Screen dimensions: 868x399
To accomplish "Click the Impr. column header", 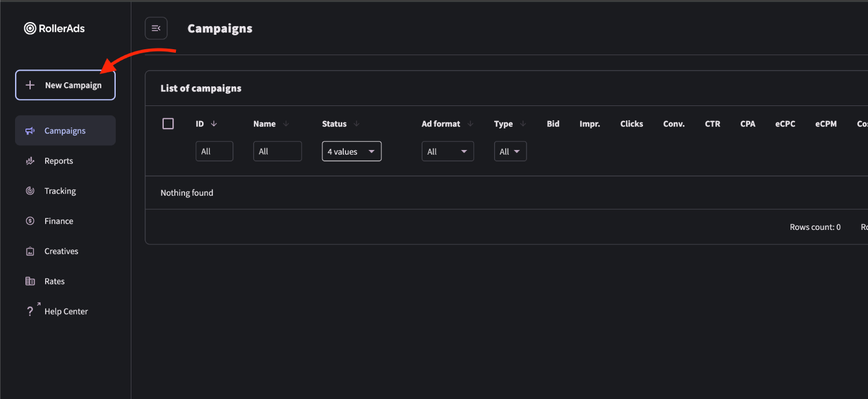I will pyautogui.click(x=590, y=124).
